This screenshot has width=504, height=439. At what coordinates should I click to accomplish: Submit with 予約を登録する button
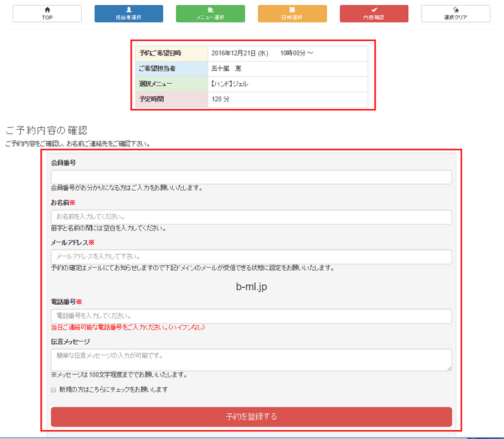251,417
